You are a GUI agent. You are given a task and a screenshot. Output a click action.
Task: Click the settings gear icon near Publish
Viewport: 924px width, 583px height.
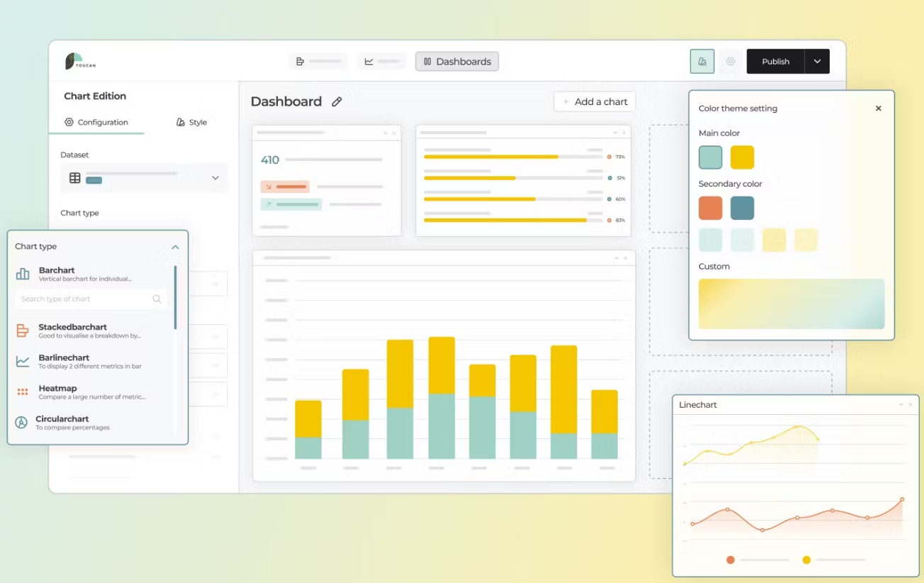point(730,62)
